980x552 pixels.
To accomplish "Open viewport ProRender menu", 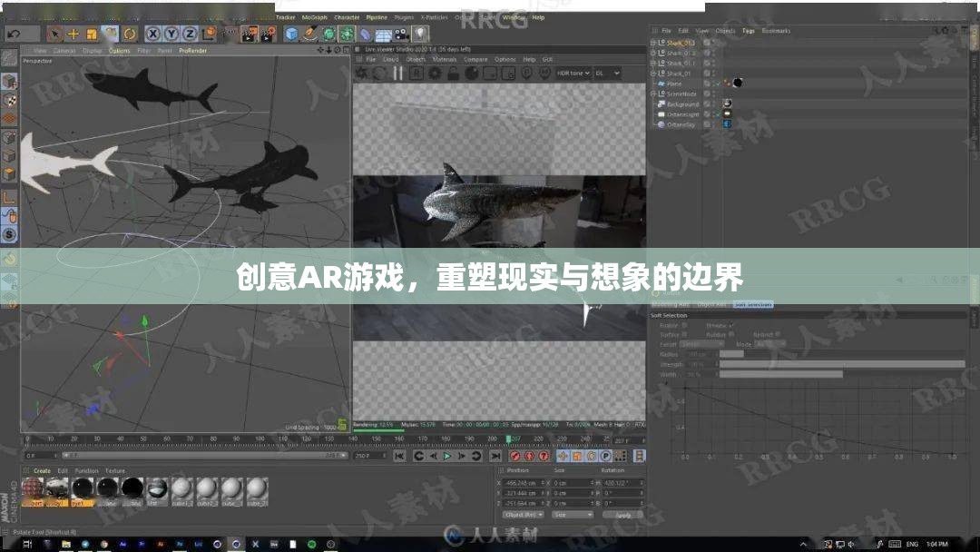I will click(192, 51).
